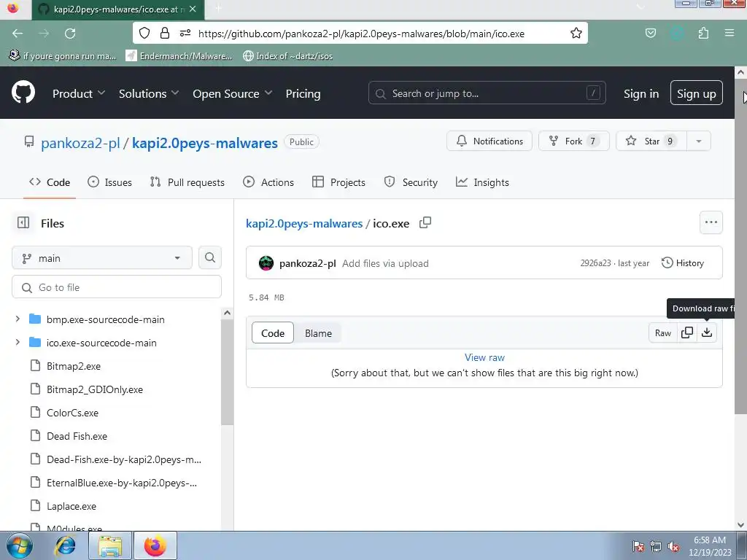The height and width of the screenshot is (560, 747).
Task: Select the Code view toggle
Action: tap(273, 333)
